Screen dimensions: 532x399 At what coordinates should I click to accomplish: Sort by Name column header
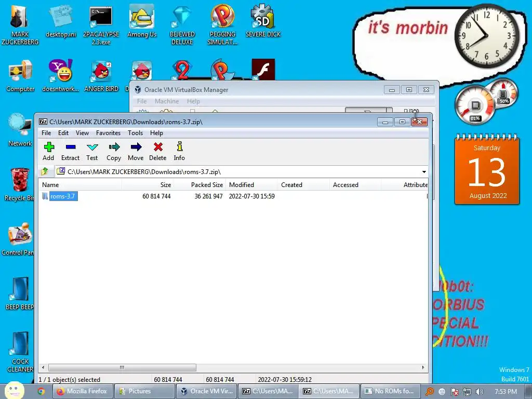[x=81, y=185]
